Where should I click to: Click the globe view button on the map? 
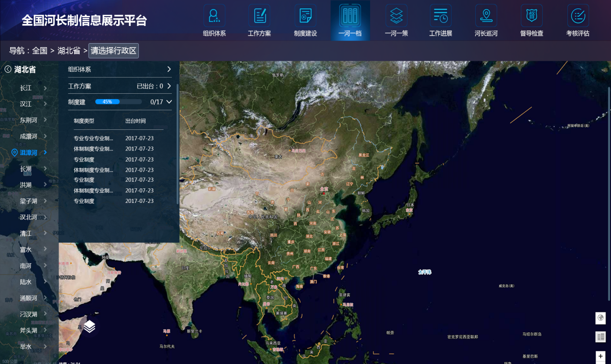[x=600, y=318]
